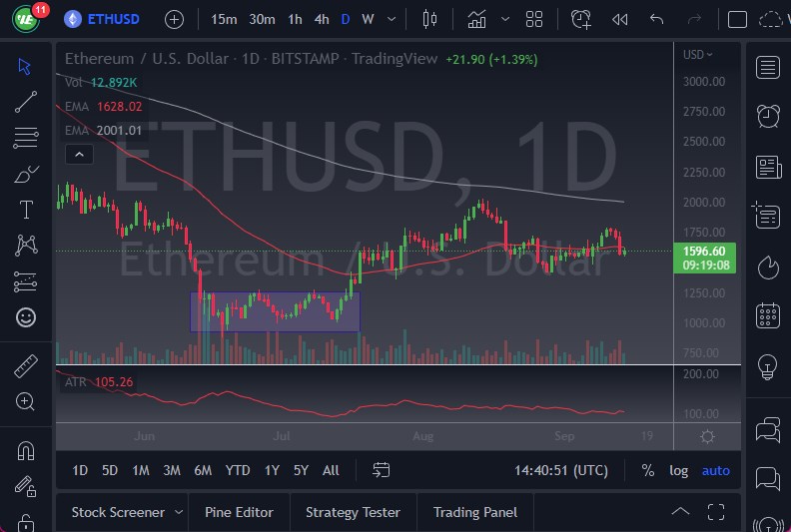Expand the timeframe interval dropdown
Screen dimensions: 791x532
391,20
